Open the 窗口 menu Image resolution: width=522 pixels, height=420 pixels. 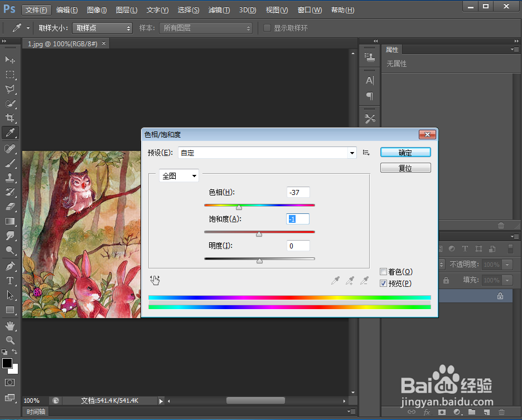(310, 10)
